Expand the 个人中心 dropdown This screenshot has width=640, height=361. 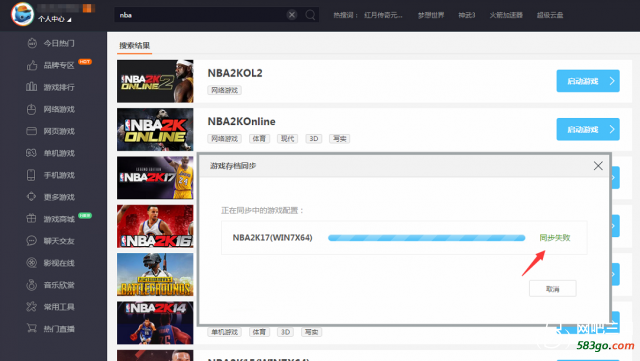click(55, 19)
